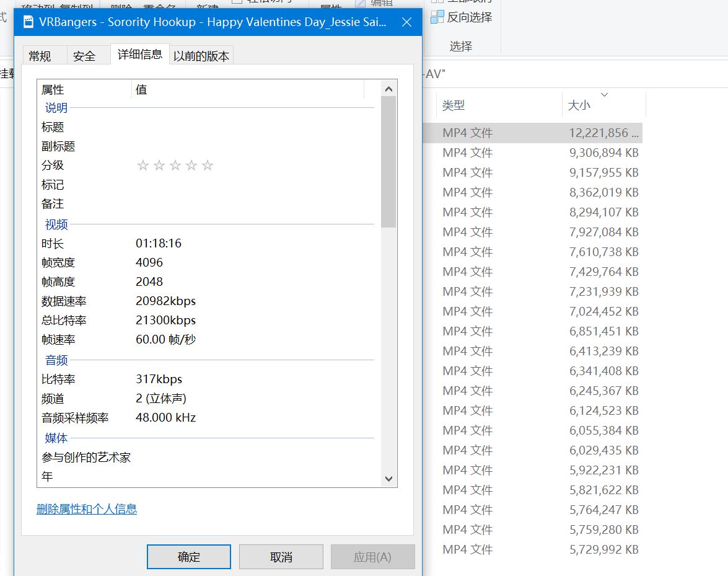Select the 帧高度 value 2048
The image size is (728, 576).
149,281
